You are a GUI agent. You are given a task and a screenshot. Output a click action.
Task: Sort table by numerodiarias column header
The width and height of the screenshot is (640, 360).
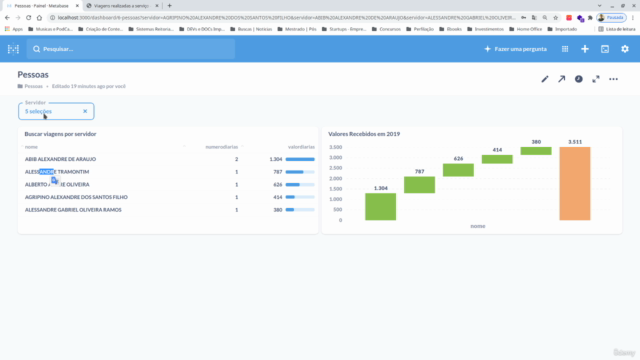222,147
